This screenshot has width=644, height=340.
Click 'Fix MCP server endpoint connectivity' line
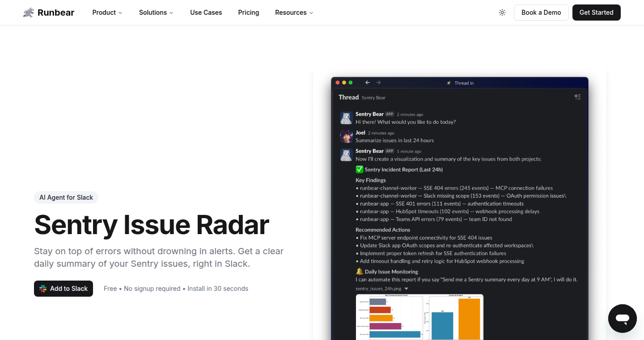pos(424,238)
